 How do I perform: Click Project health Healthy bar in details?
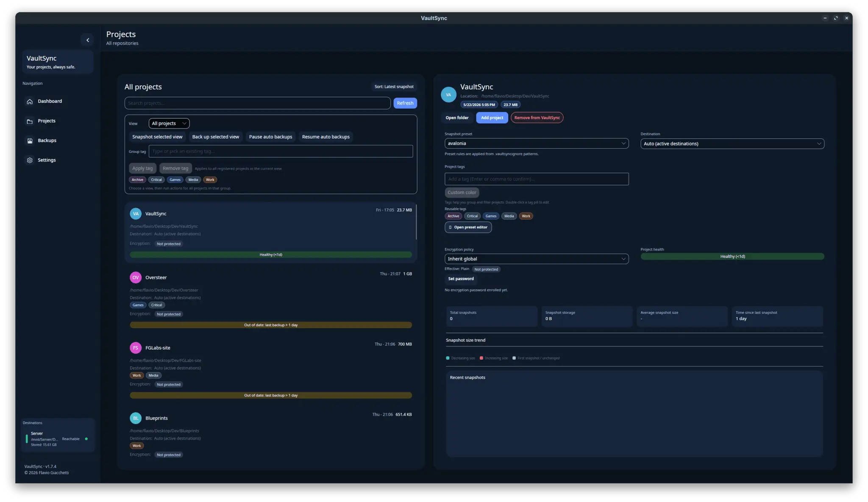732,257
